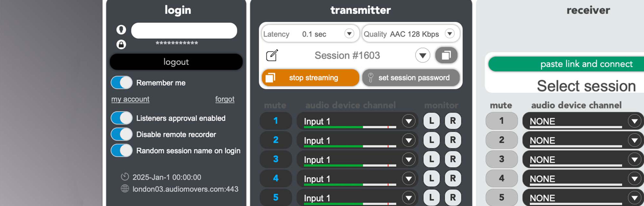Viewport: 644px width, 206px height.
Task: Click the L monitor button on row 4
Action: (x=431, y=178)
